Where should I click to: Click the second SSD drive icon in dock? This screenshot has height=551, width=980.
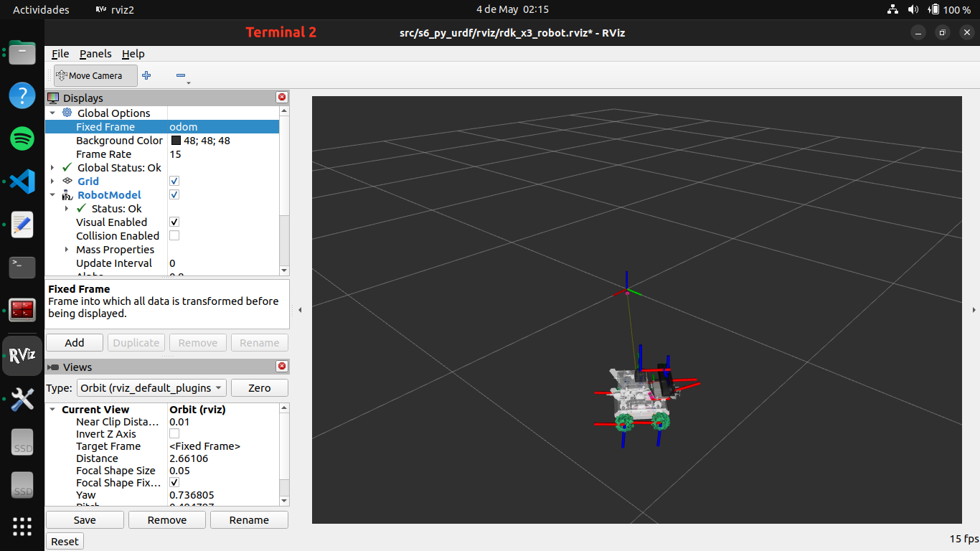[x=23, y=485]
